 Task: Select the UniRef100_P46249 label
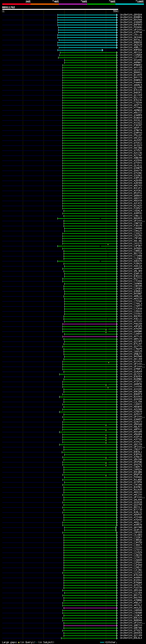(131, 324)
